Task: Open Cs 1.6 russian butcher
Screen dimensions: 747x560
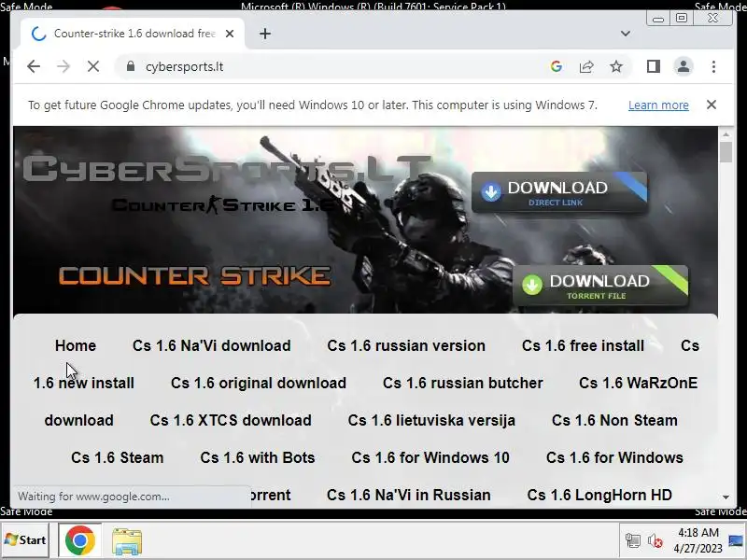Action: tap(462, 383)
